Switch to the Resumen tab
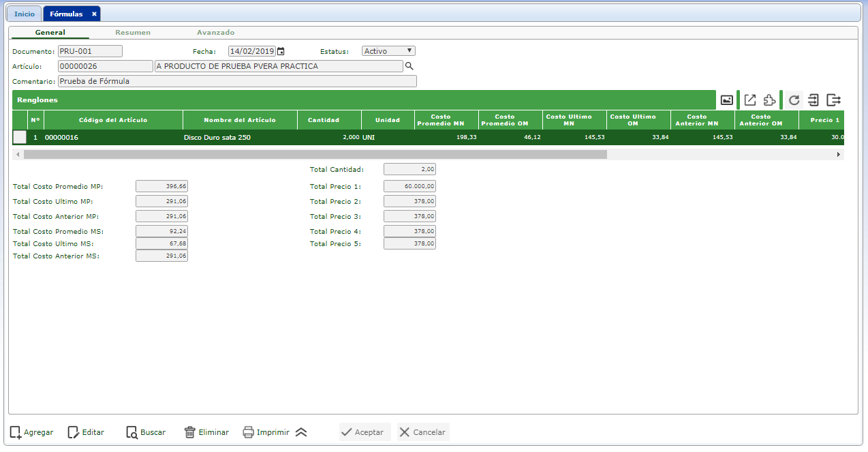 [x=133, y=33]
